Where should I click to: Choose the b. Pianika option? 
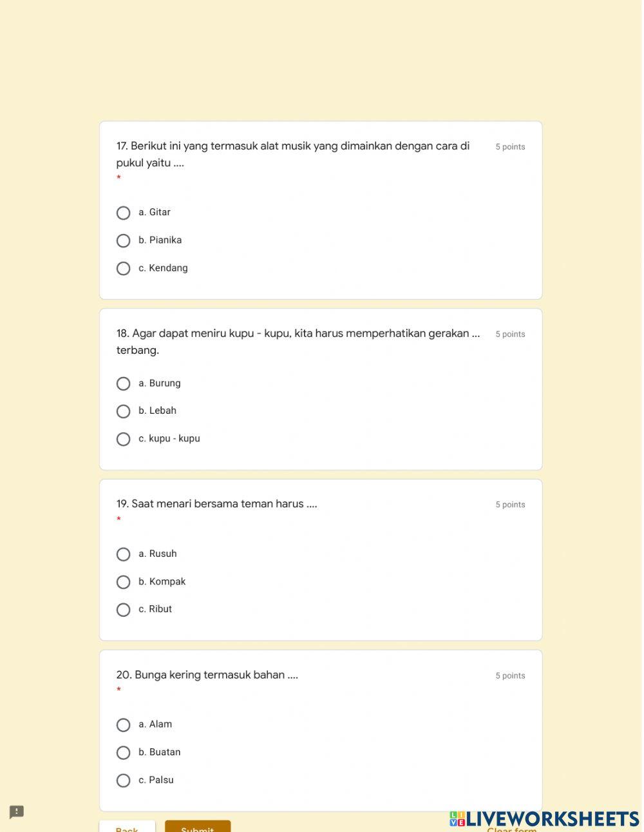[x=124, y=240]
